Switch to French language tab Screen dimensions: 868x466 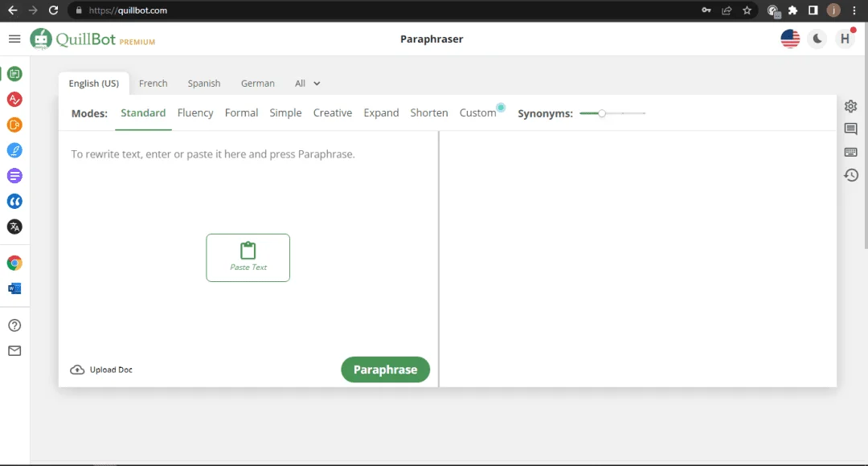[x=153, y=83]
